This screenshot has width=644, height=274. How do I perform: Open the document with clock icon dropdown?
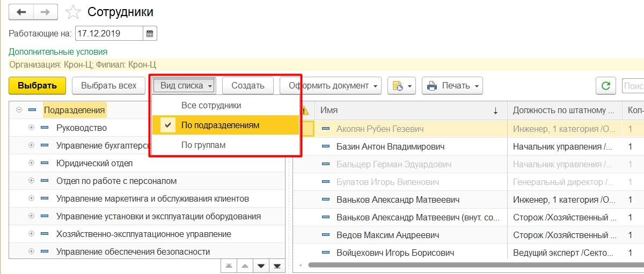tap(402, 86)
